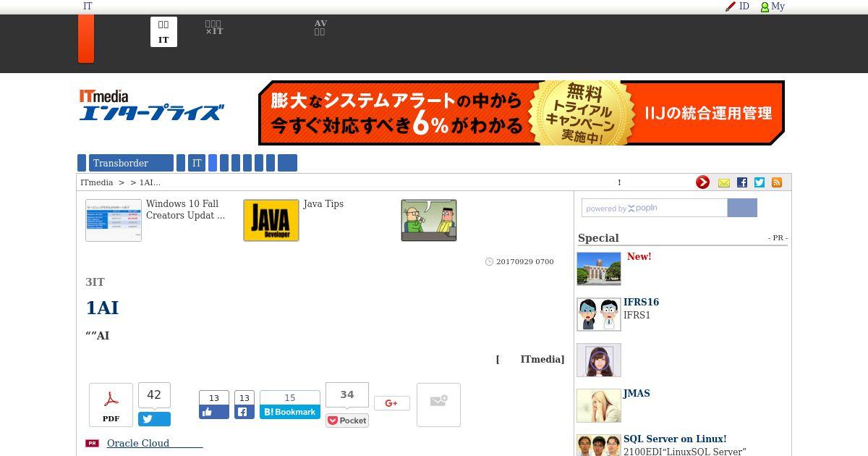Screen dimensions: 868x456
Task: Click the Facebook Like thumbs-up button
Action: (214, 412)
